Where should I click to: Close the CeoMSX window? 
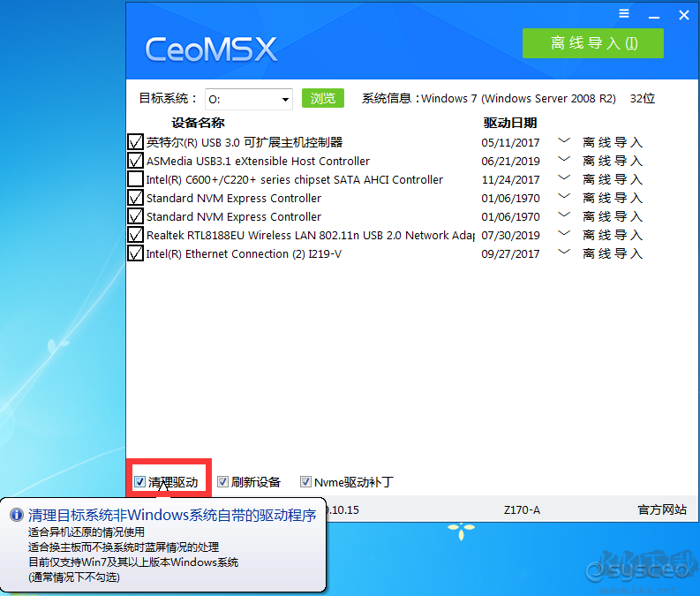pos(682,15)
